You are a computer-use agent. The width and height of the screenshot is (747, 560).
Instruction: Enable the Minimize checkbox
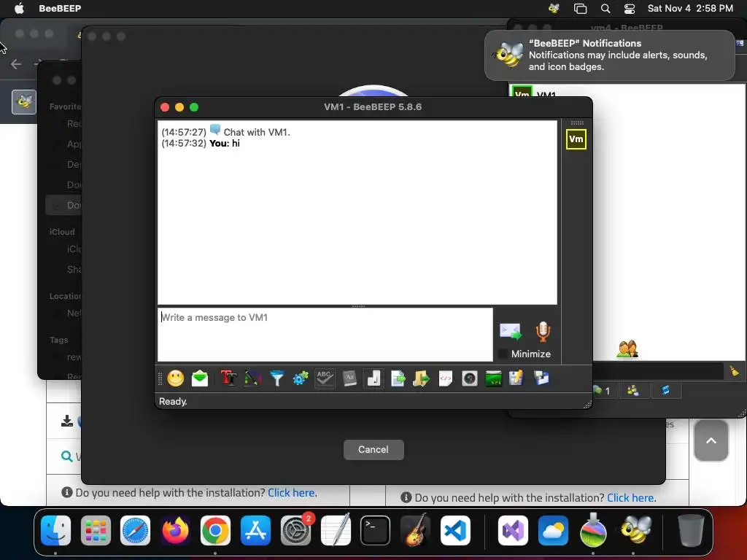(502, 354)
